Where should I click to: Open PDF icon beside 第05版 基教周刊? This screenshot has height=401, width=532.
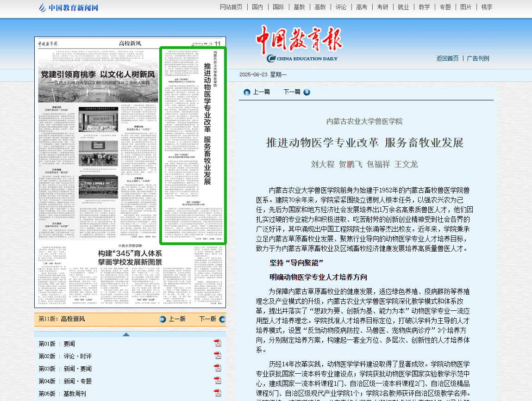(217, 393)
